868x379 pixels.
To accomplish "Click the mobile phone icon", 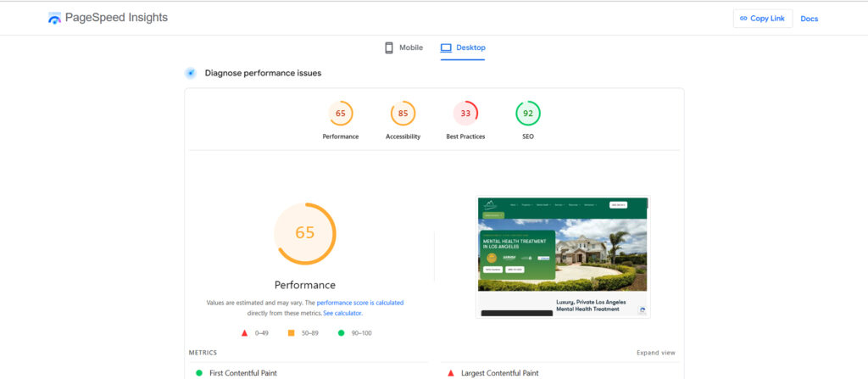I will pyautogui.click(x=389, y=47).
